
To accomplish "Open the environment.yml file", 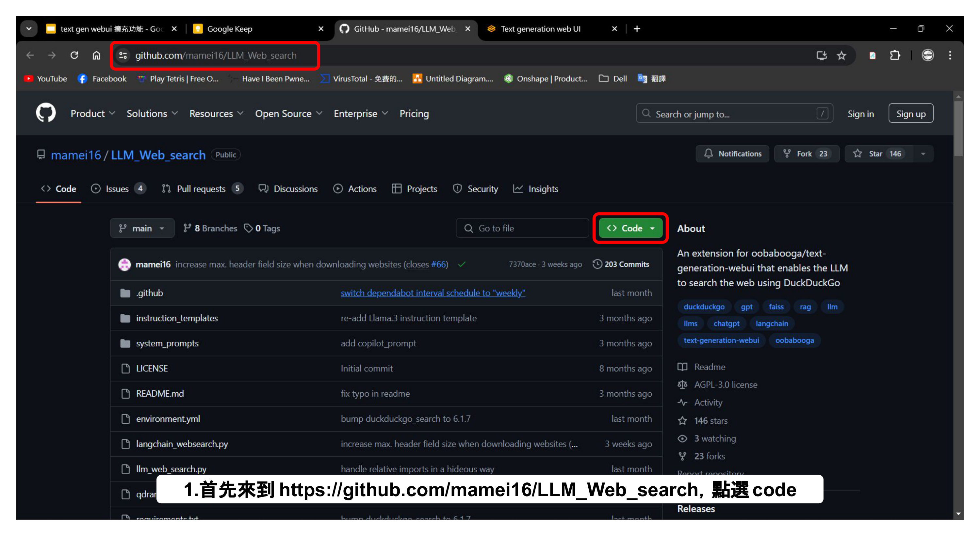I will (168, 419).
